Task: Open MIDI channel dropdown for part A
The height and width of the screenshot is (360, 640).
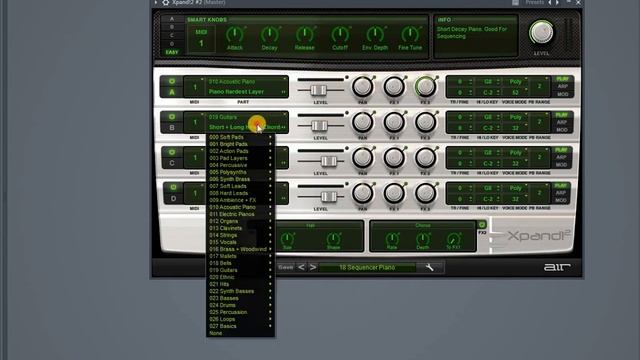Action: click(195, 87)
